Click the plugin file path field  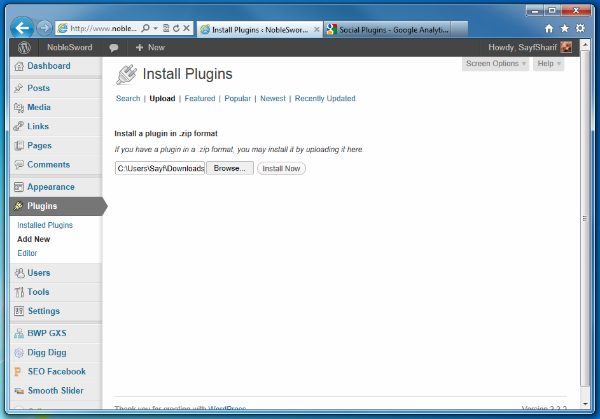160,168
